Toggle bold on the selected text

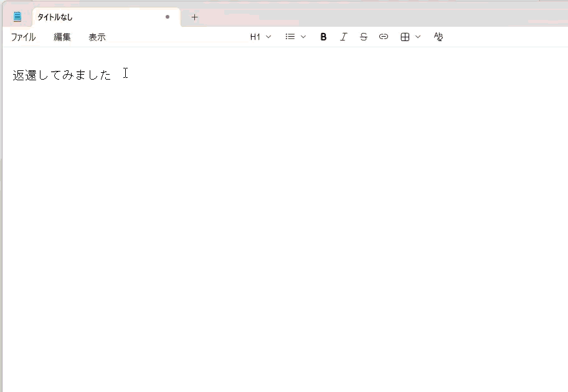[x=323, y=37]
